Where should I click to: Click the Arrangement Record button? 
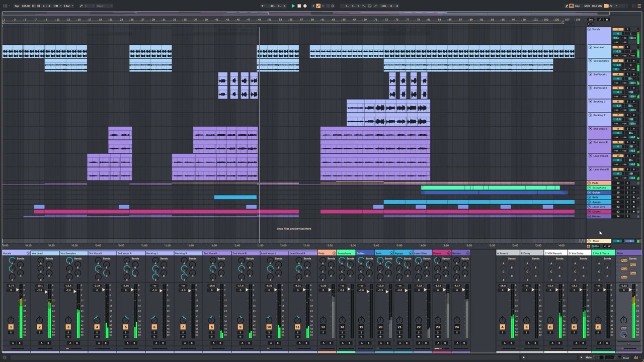(305, 6)
